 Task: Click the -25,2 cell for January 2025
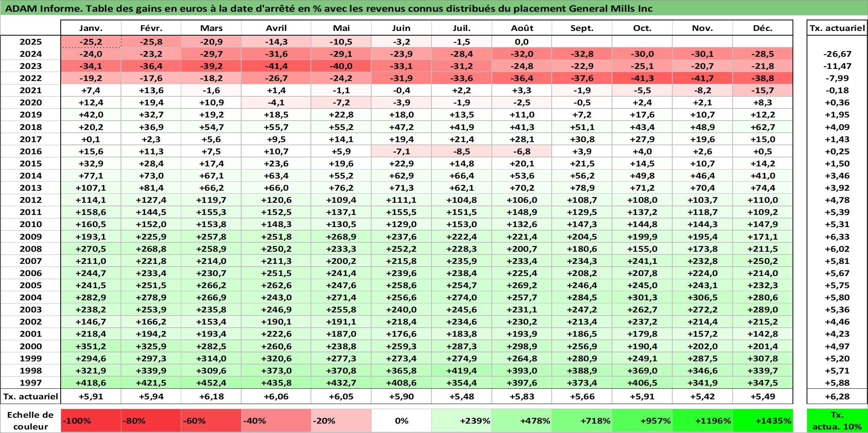pos(91,42)
